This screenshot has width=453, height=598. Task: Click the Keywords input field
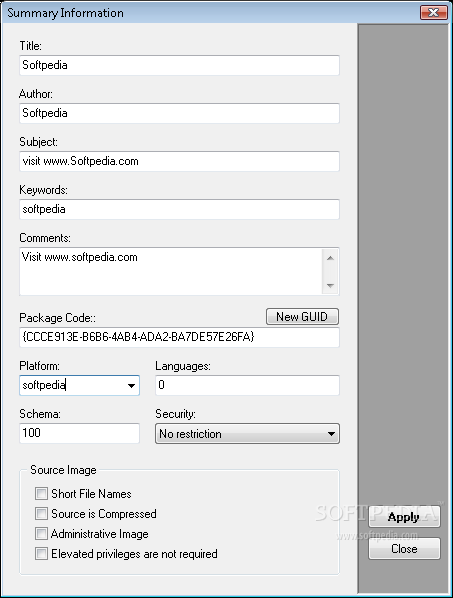(179, 209)
